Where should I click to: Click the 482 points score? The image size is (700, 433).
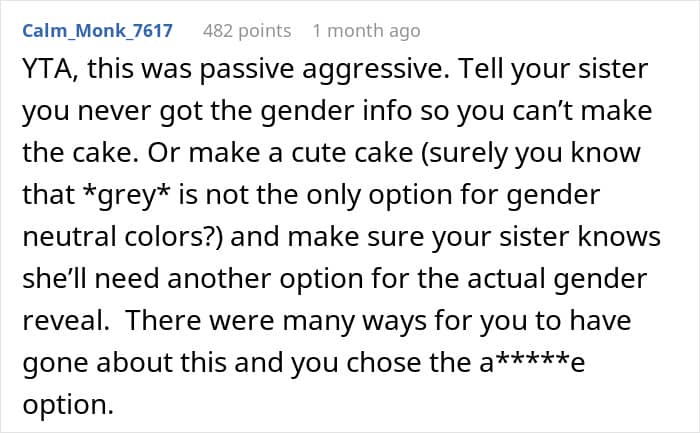click(247, 31)
